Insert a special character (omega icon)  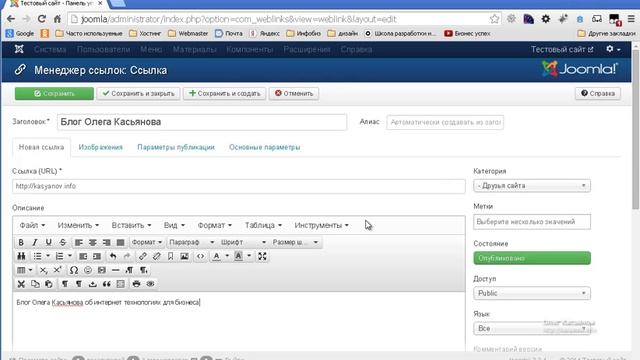74,270
